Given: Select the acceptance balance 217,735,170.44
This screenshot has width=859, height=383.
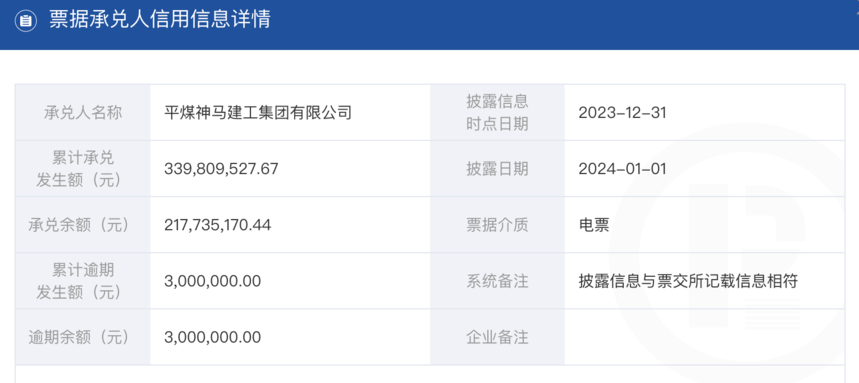Looking at the screenshot, I should pyautogui.click(x=217, y=225).
